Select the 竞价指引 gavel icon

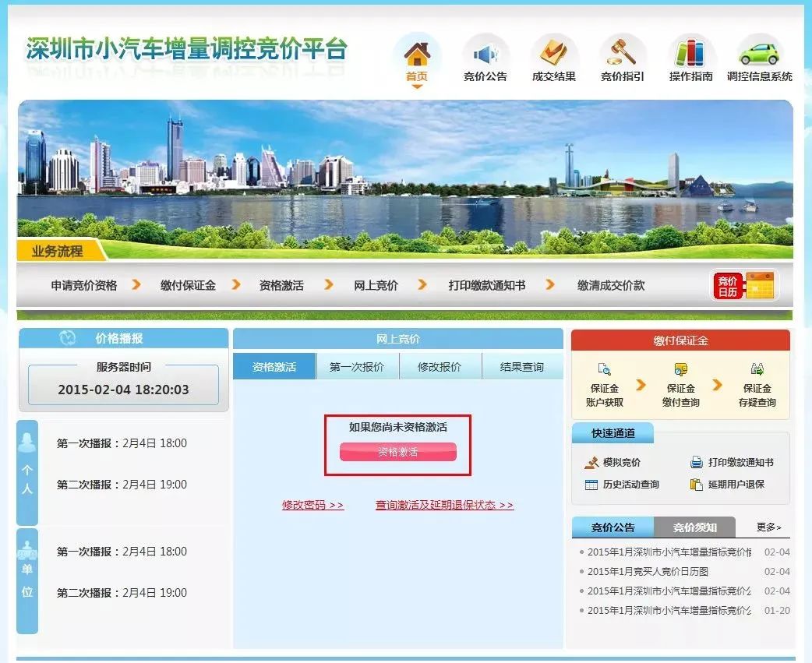click(x=621, y=51)
